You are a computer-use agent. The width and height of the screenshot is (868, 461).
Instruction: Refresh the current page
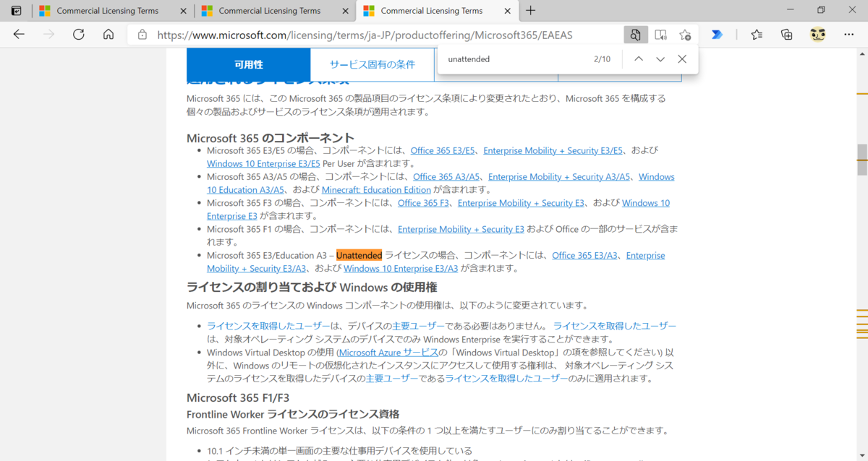(79, 35)
